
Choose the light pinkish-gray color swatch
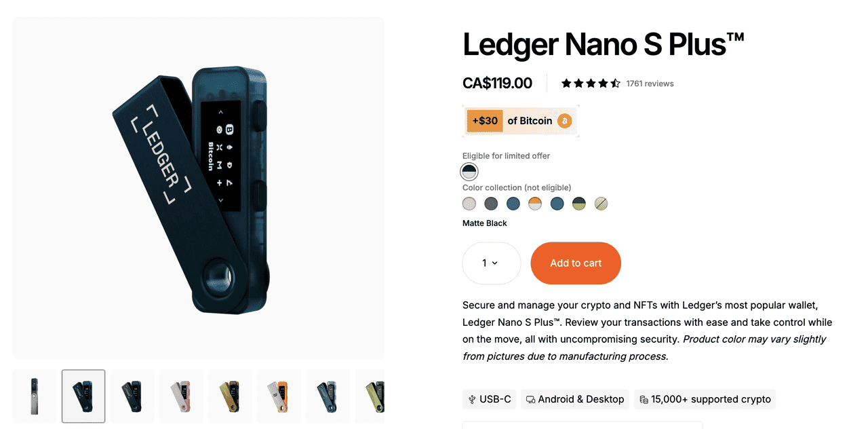click(469, 204)
